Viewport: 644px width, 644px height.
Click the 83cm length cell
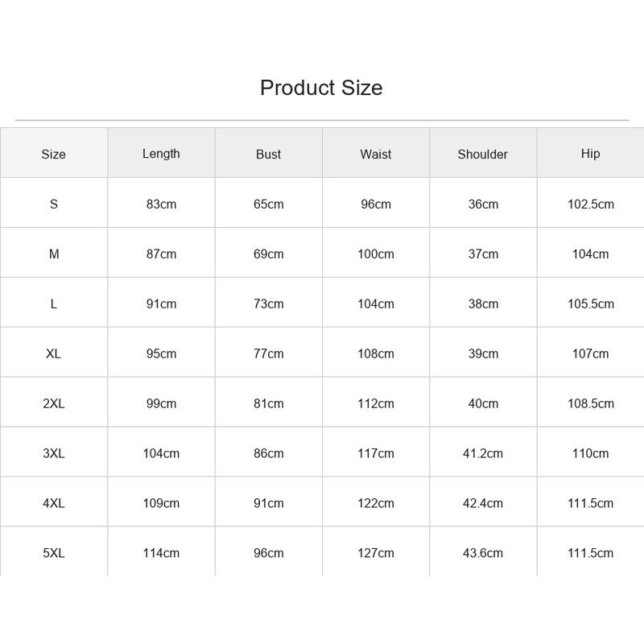point(161,204)
